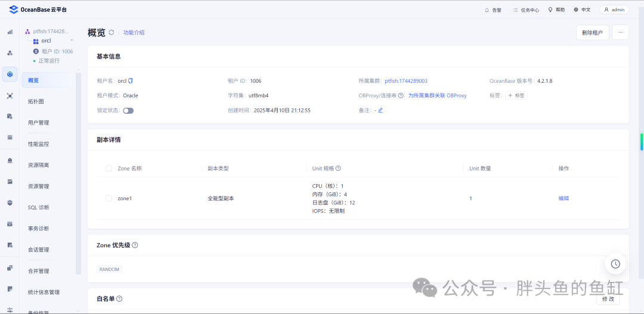The width and height of the screenshot is (644, 314).
Task: Add a tag with the + 标签 button
Action: (516, 96)
